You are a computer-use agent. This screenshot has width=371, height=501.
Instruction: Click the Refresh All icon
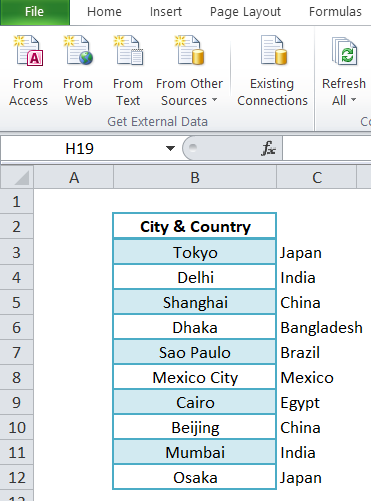(x=344, y=51)
